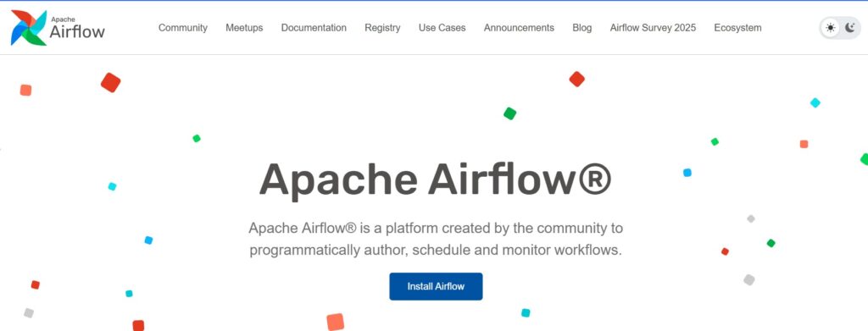Open the Ecosystem page
This screenshot has height=331, width=868.
pos(737,28)
